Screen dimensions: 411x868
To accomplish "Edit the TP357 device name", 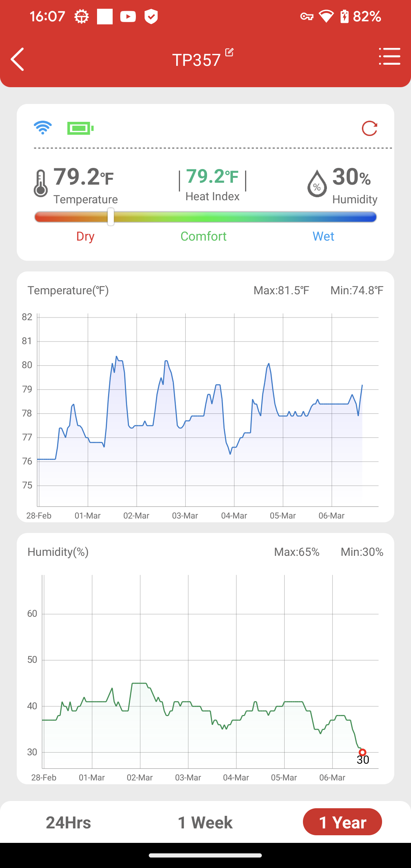I will click(229, 52).
